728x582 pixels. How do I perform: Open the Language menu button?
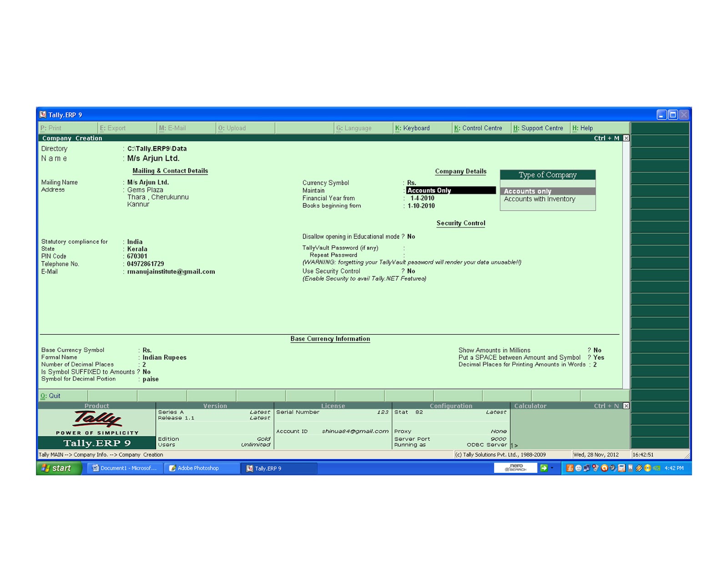pos(364,128)
